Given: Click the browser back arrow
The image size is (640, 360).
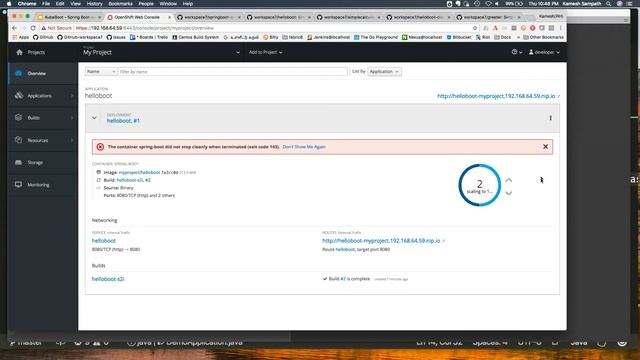Looking at the screenshot, I should (x=15, y=28).
